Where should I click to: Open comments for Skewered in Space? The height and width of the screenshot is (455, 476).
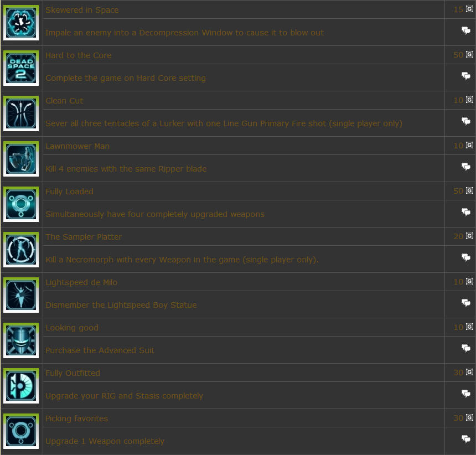(x=465, y=30)
